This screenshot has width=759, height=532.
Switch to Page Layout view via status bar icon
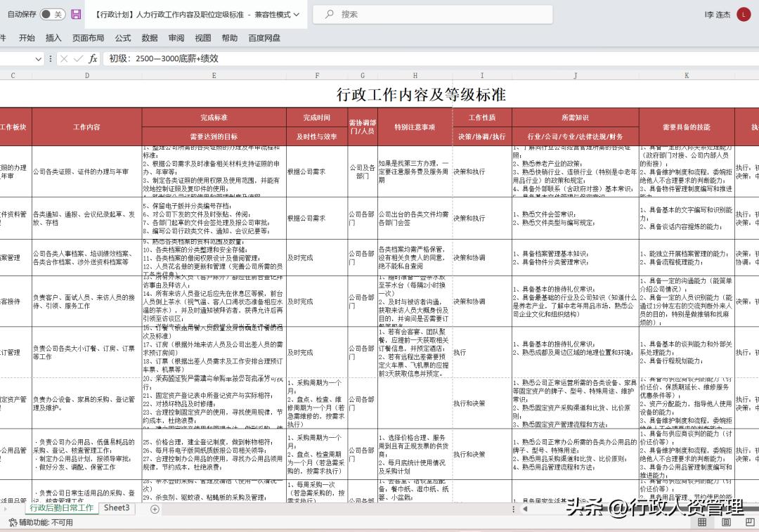pos(725,521)
